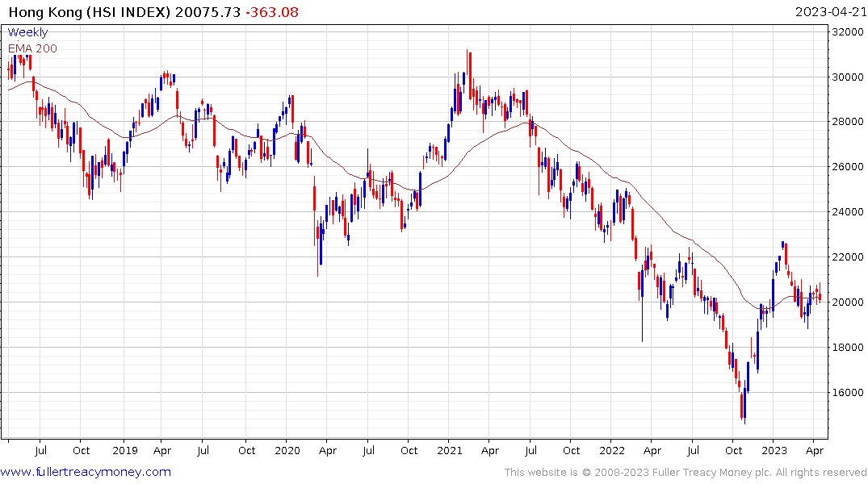Click the 18000 price axis label
Viewport: 868px width, 484px height.
click(848, 348)
